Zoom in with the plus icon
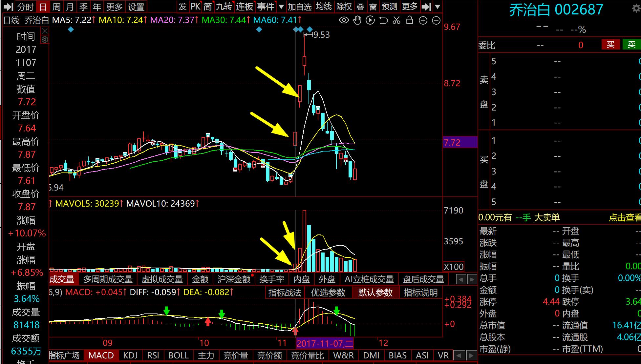 tap(423, 20)
